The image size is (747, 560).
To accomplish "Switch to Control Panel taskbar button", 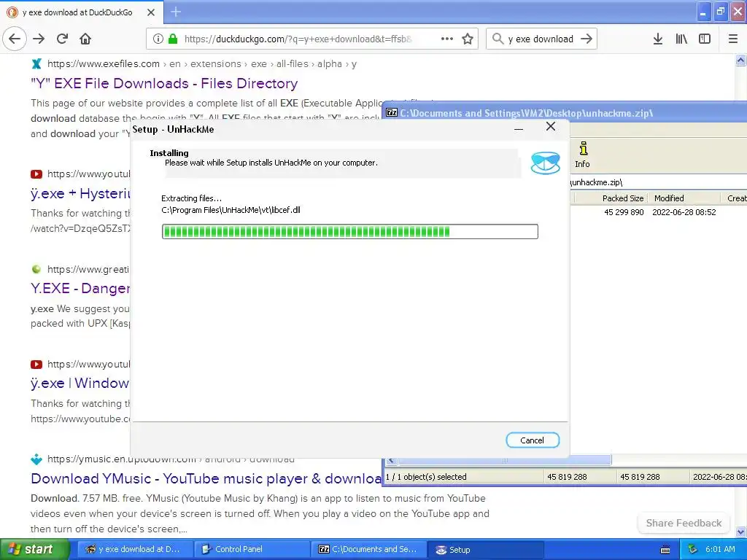I will tap(252, 550).
